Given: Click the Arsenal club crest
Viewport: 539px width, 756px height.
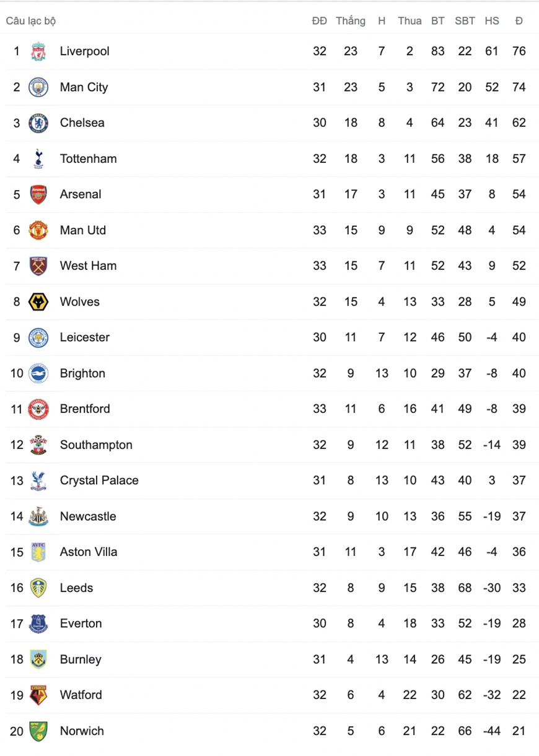Looking at the screenshot, I should 38,194.
